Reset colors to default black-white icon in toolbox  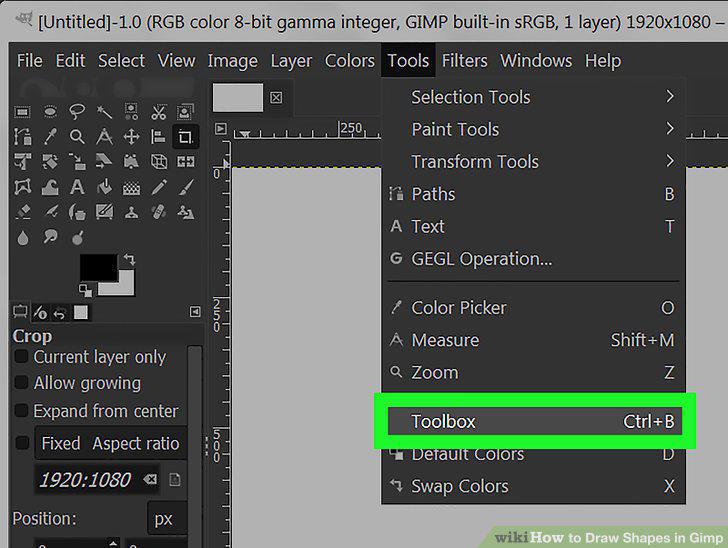click(85, 291)
